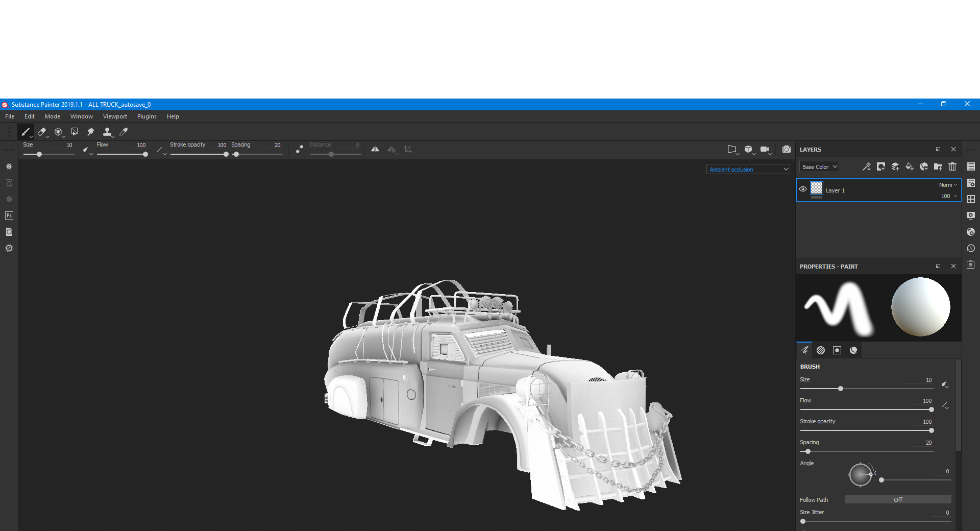The height and width of the screenshot is (531, 980).
Task: Open the Plugins menu
Action: click(x=146, y=117)
